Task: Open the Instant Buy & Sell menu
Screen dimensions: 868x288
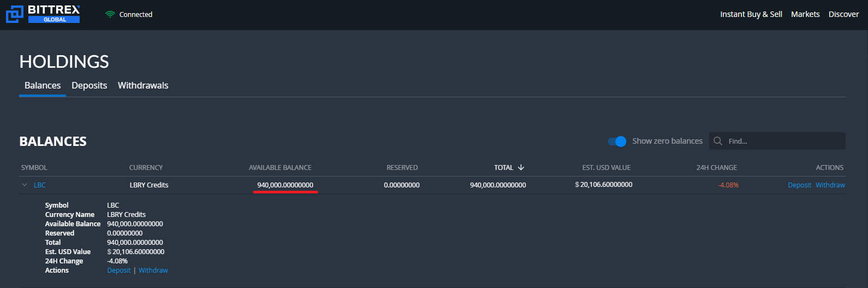Action: click(751, 14)
